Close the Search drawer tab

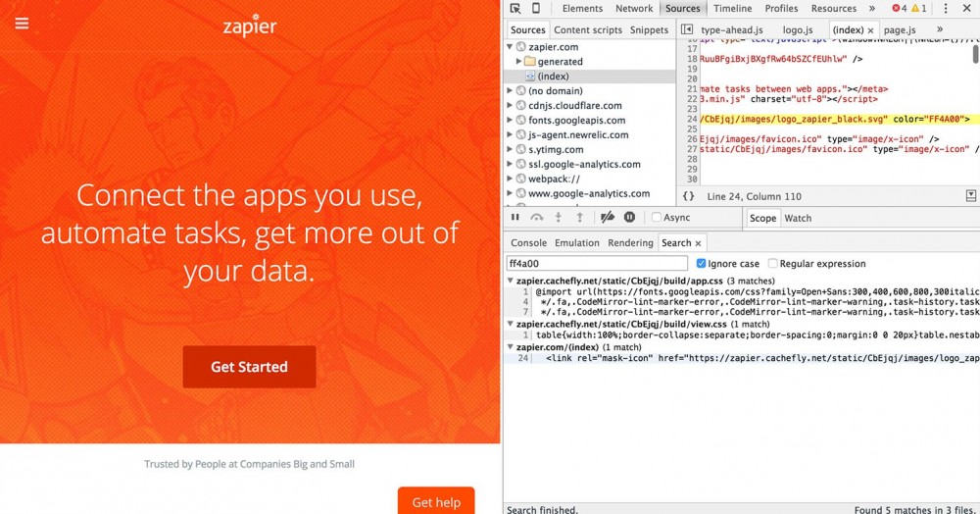tap(698, 243)
